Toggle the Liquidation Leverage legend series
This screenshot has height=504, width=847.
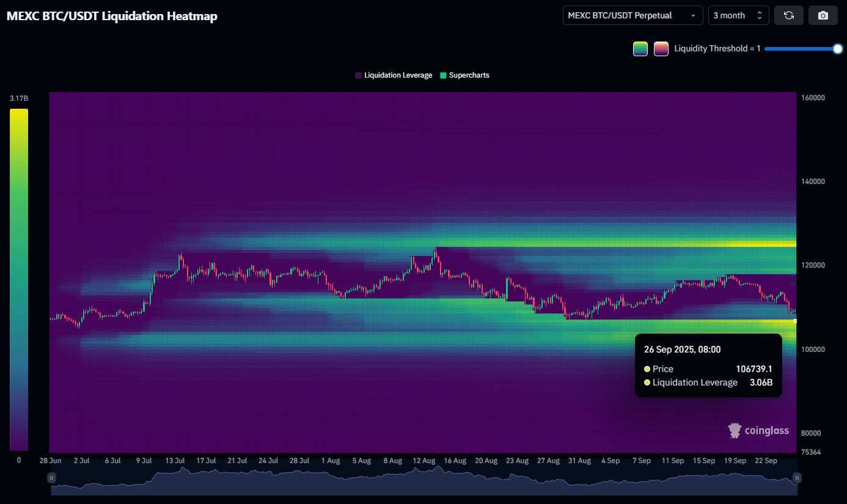click(x=394, y=75)
